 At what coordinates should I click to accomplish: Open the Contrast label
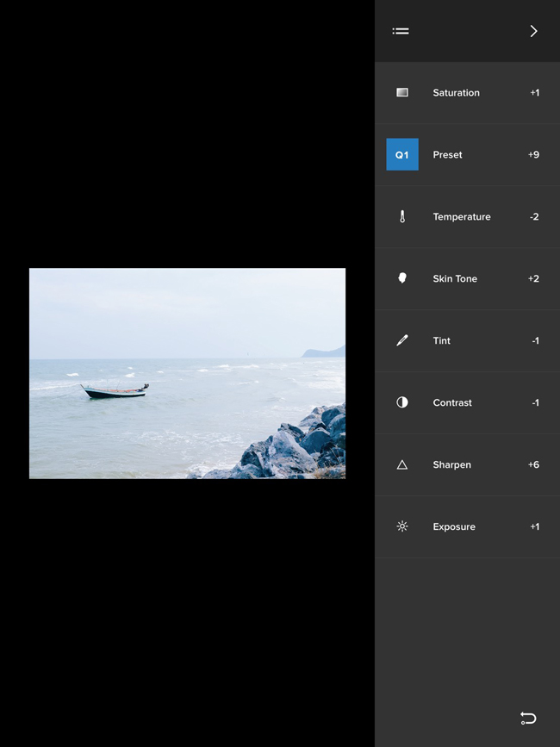coord(452,402)
